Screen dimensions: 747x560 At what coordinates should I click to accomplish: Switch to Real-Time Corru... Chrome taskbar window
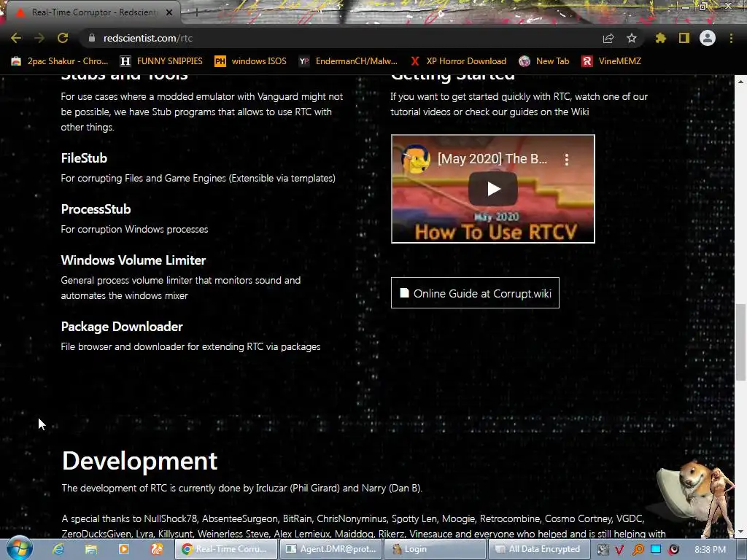click(x=226, y=549)
